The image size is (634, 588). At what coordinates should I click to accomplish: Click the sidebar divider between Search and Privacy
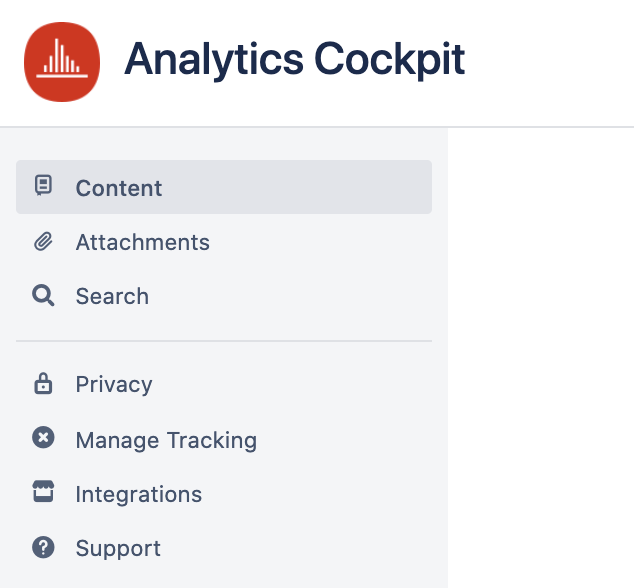(x=224, y=341)
